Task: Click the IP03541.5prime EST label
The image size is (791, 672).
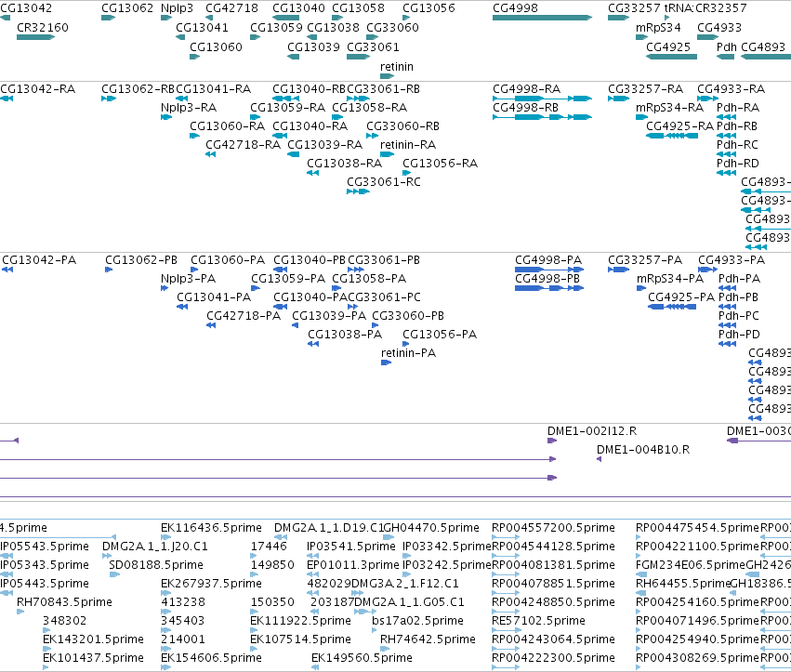Action: [x=351, y=547]
